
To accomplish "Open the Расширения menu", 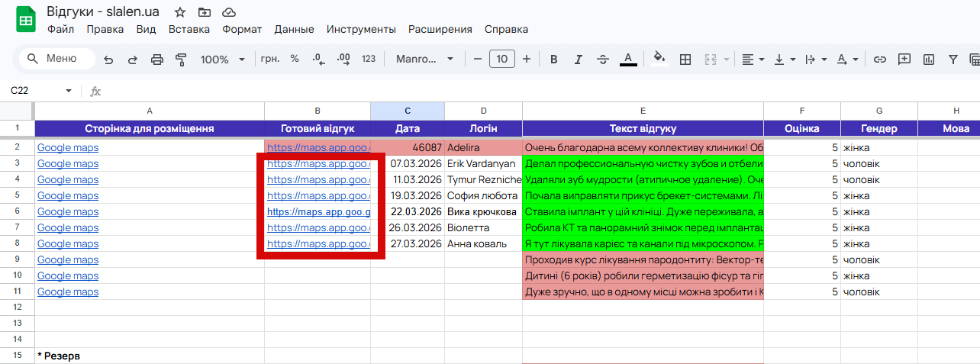I will point(440,29).
